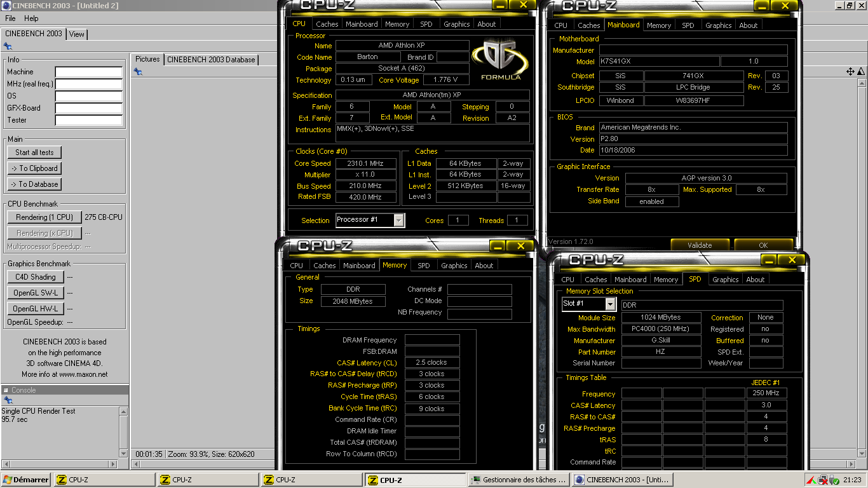Click the CINEBENCH application icon in the title bar
This screenshot has width=868, height=488.
[x=6, y=6]
